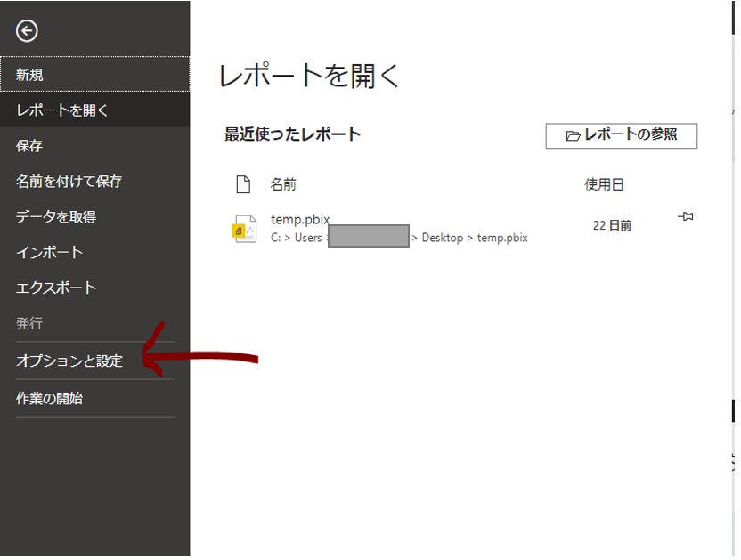Click the back arrow to exit menu
This screenshot has height=560, width=741.
27,31
